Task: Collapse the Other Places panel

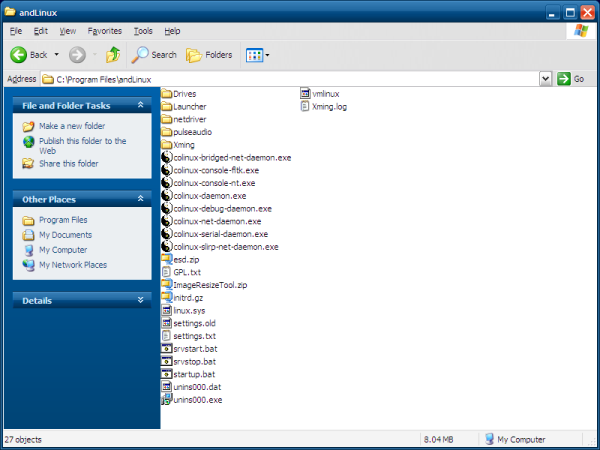Action: coord(140,199)
